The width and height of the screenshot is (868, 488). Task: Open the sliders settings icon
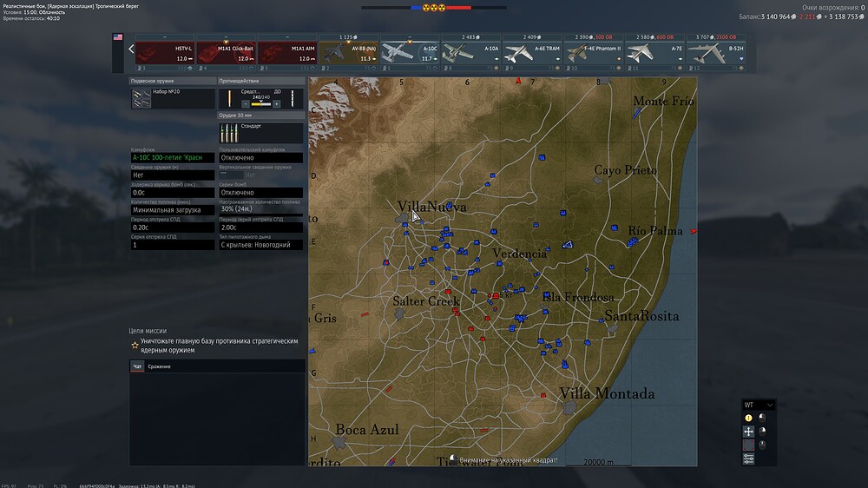(x=748, y=458)
